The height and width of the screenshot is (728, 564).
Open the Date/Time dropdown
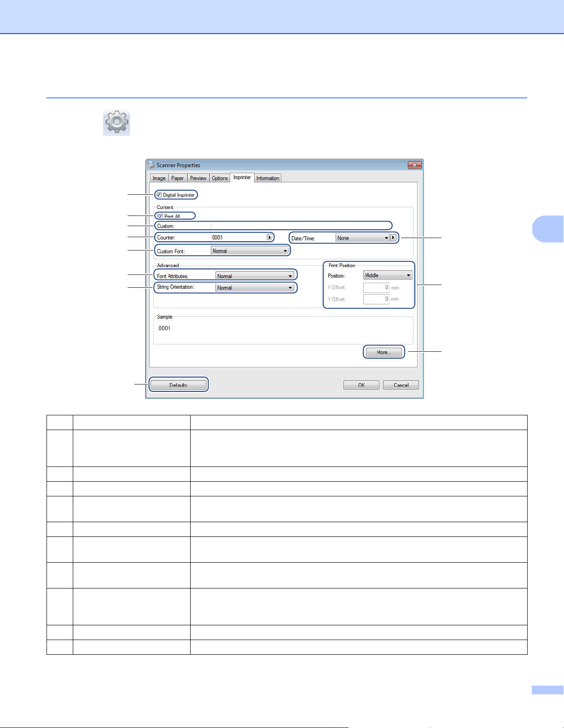[x=363, y=238]
